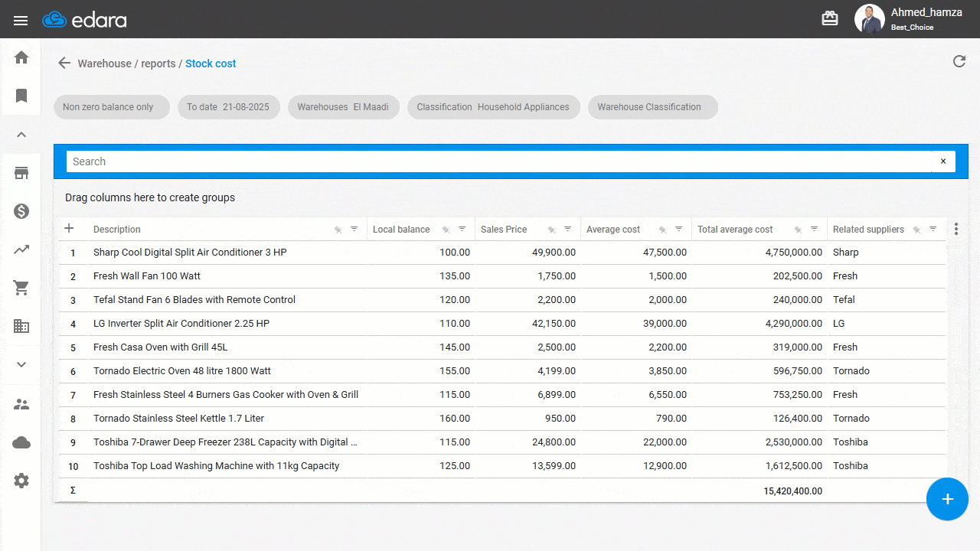Go back using the left arrow
This screenshot has height=551, width=980.
tap(64, 64)
